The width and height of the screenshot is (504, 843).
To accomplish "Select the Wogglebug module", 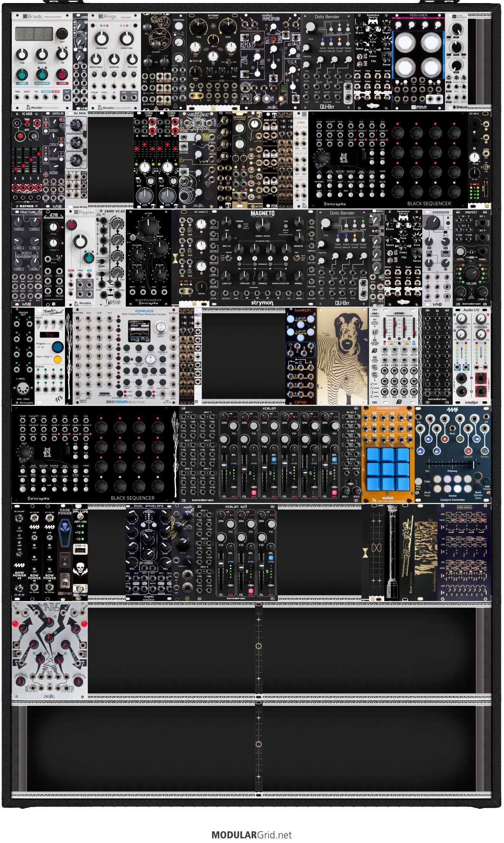I will 198,160.
